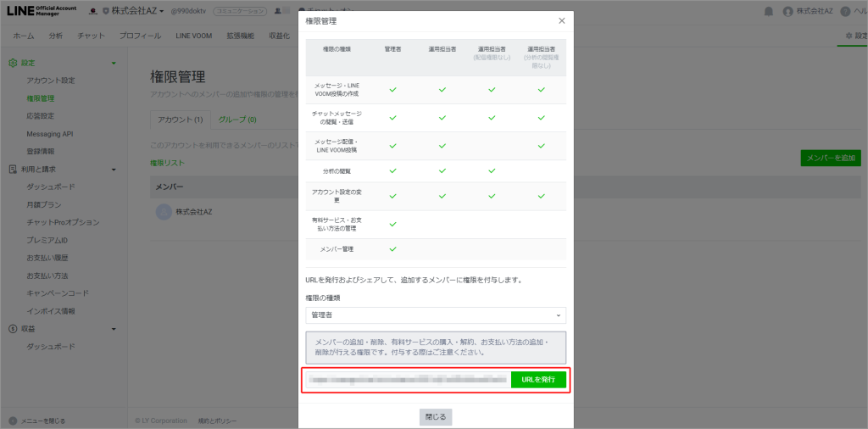This screenshot has height=429, width=868.
Task: Click the profile avatar icon in top bar
Action: tap(788, 11)
